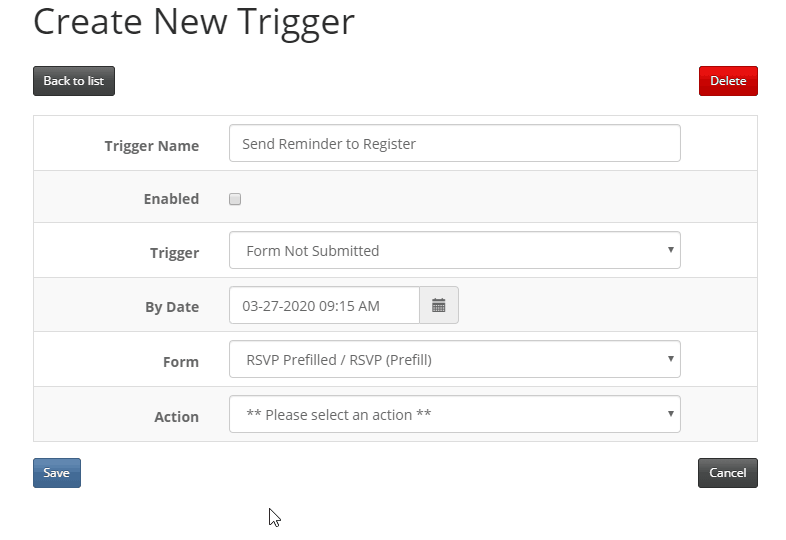Click into the By Date input field

pyautogui.click(x=324, y=305)
